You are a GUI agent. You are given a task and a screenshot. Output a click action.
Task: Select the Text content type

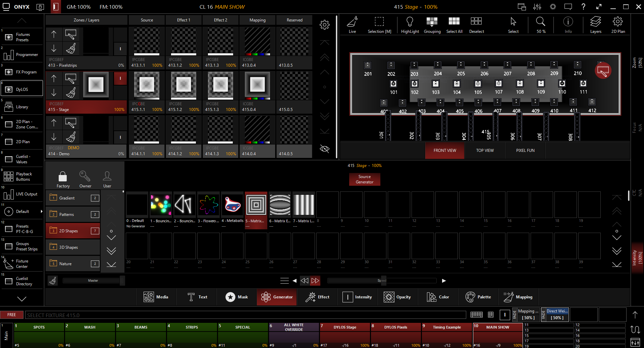197,297
